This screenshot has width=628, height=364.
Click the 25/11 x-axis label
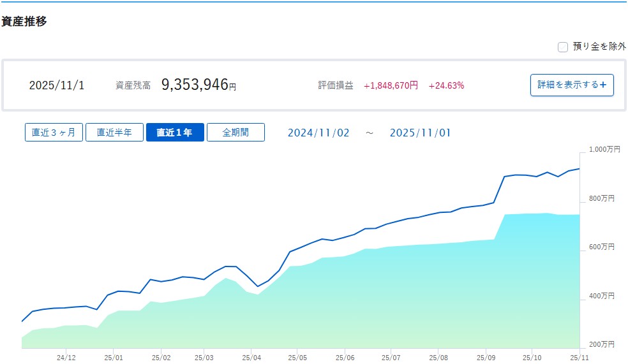point(579,358)
